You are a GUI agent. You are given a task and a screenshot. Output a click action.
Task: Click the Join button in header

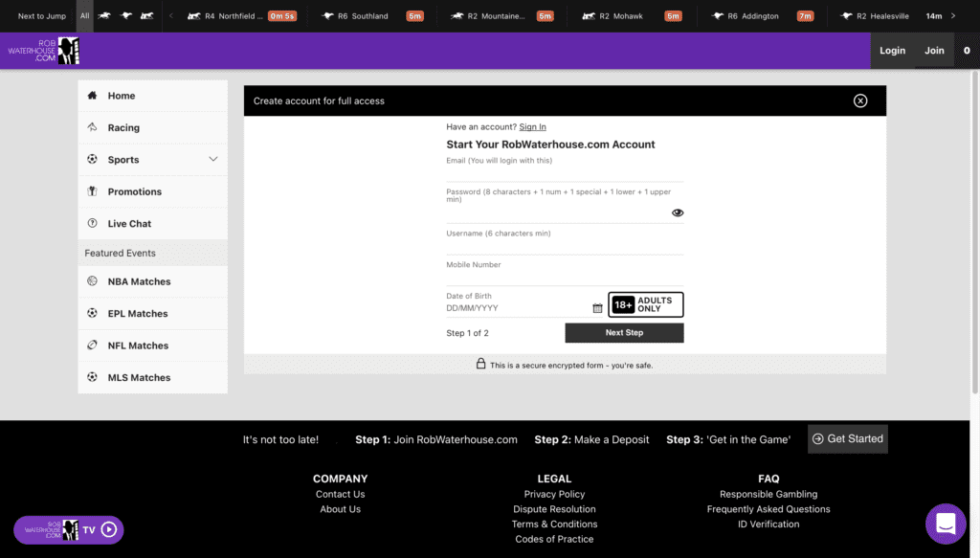pyautogui.click(x=934, y=51)
